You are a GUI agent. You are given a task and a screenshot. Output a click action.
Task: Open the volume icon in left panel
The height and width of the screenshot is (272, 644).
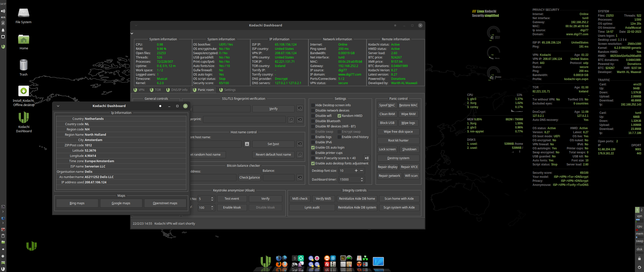[x=3, y=11]
